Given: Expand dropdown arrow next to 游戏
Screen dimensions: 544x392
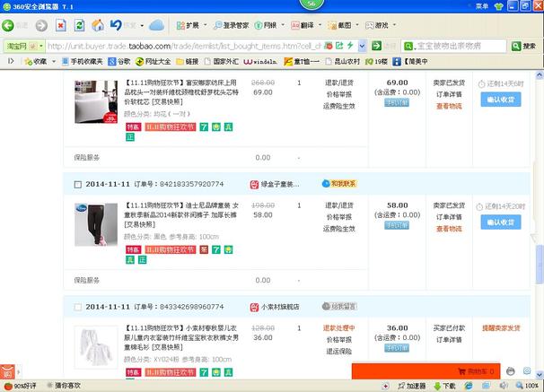Looking at the screenshot, I should click(x=394, y=25).
